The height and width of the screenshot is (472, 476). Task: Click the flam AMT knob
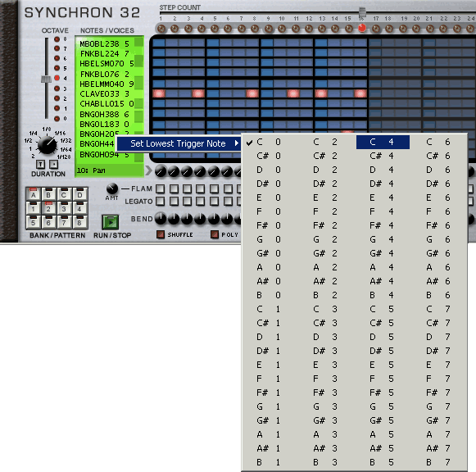[x=112, y=188]
